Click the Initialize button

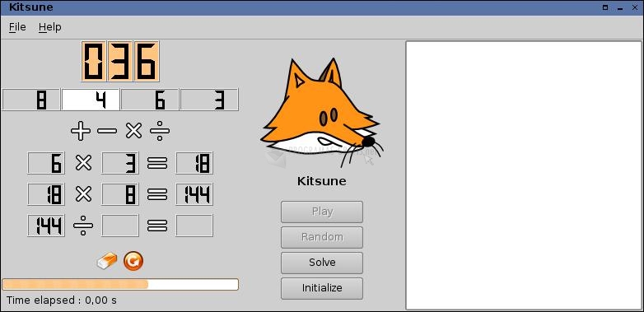coord(322,288)
